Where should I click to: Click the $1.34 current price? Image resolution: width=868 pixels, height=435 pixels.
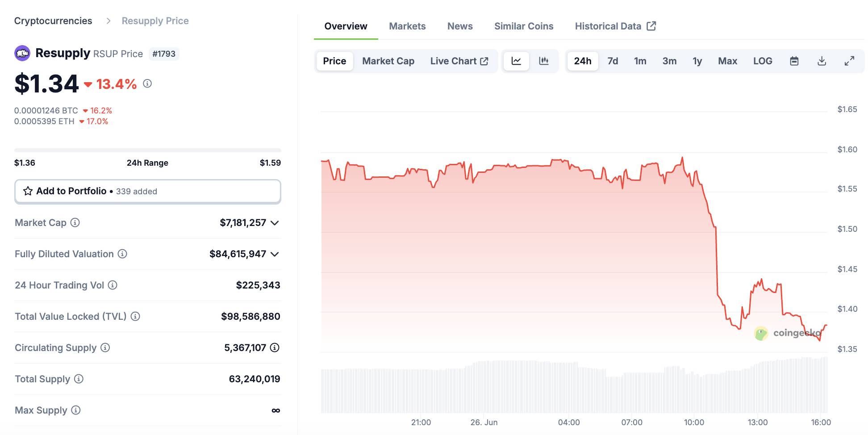(46, 84)
